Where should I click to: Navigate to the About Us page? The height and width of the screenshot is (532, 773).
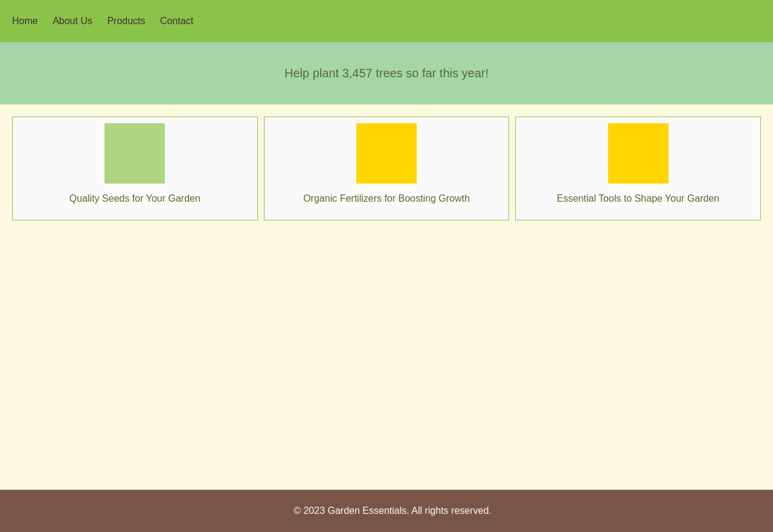pyautogui.click(x=72, y=20)
